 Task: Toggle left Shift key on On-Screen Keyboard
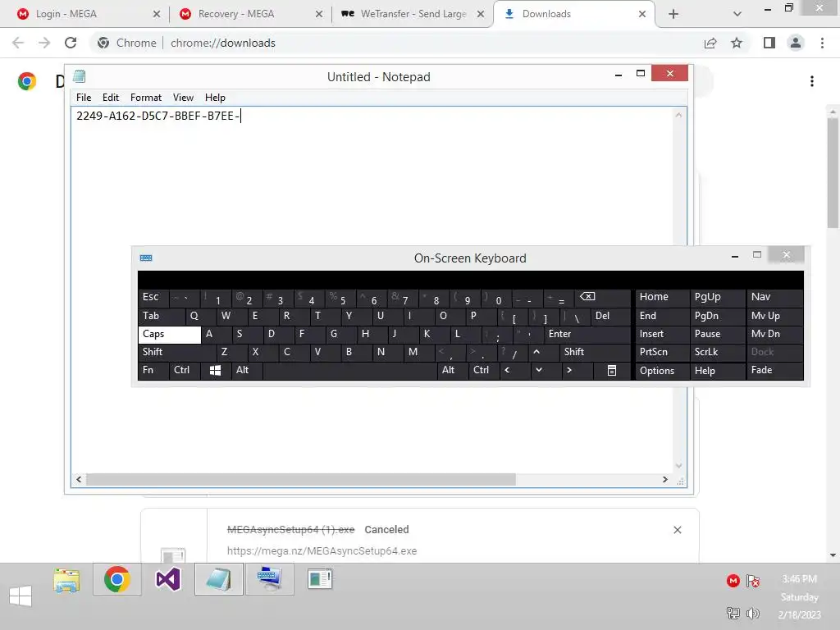point(177,352)
